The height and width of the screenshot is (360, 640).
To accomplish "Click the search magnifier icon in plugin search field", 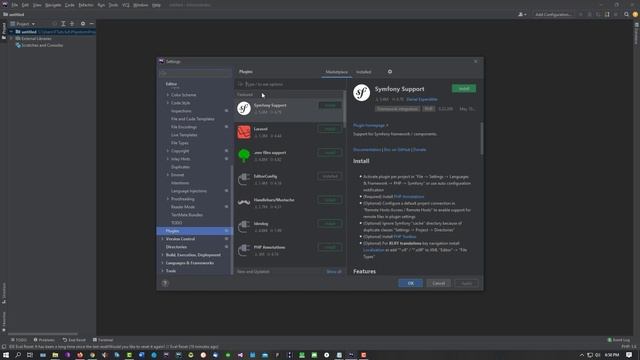I will click(240, 84).
